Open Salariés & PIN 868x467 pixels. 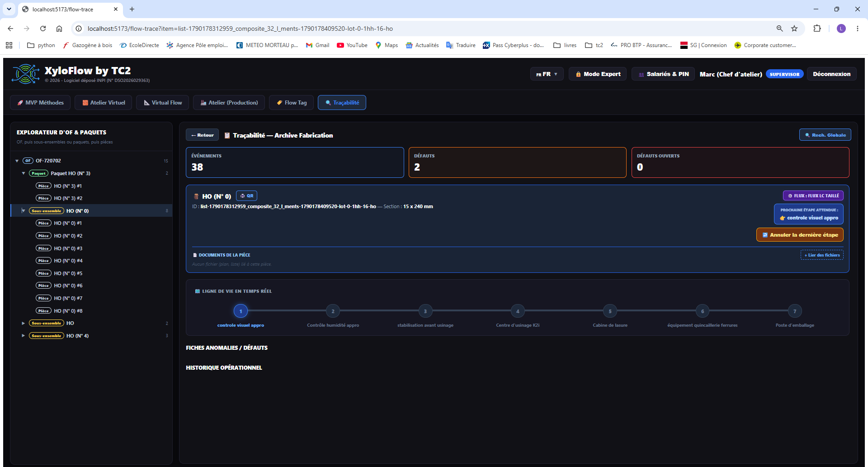point(663,74)
